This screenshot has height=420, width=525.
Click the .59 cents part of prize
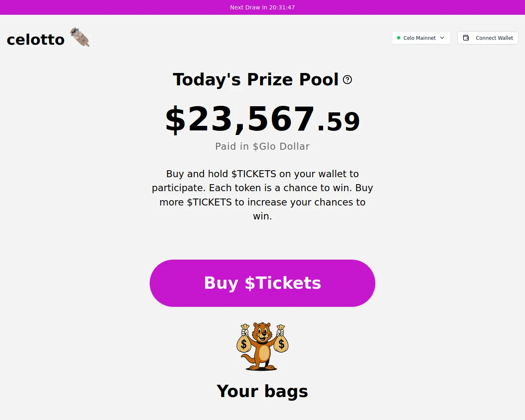[339, 122]
